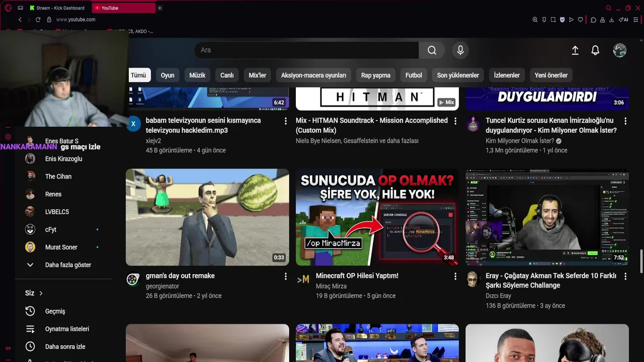
Task: Select the Futbol filter chip
Action: 414,75
